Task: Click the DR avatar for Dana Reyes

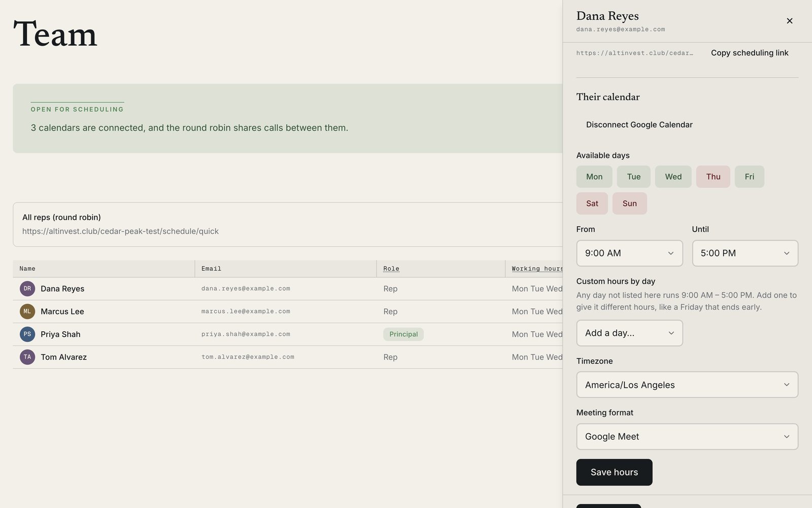Action: [27, 289]
